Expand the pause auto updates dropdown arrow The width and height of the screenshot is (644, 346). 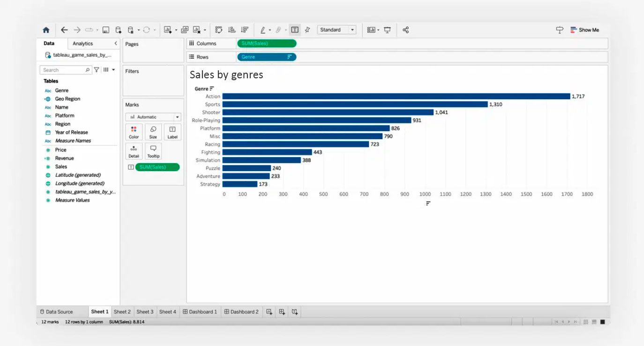139,30
